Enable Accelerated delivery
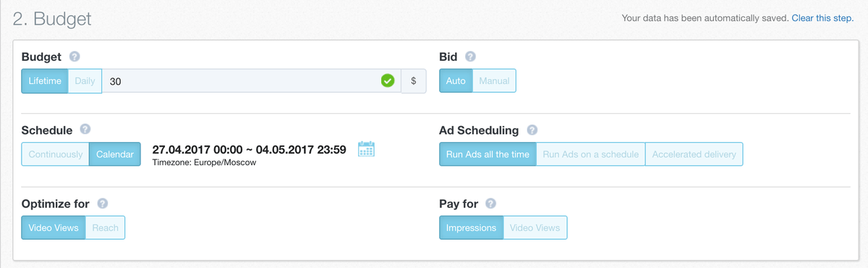868x268 pixels. point(694,154)
